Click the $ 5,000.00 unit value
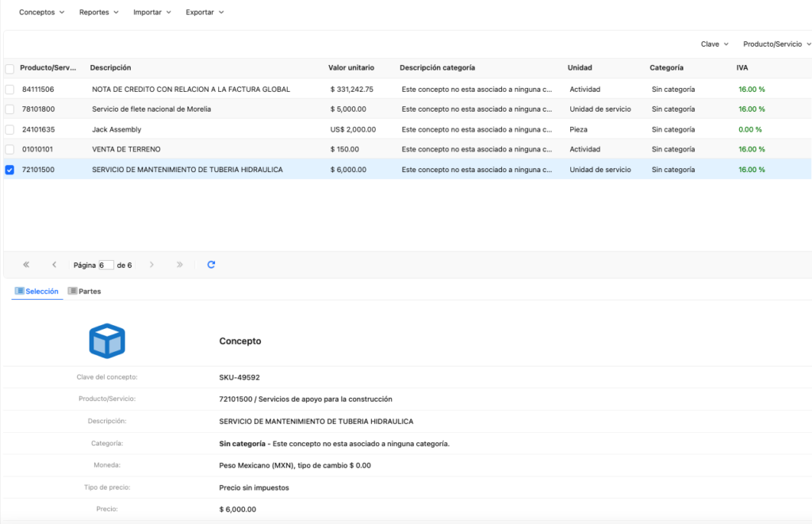Screen dimensions: 812x524 coord(348,109)
